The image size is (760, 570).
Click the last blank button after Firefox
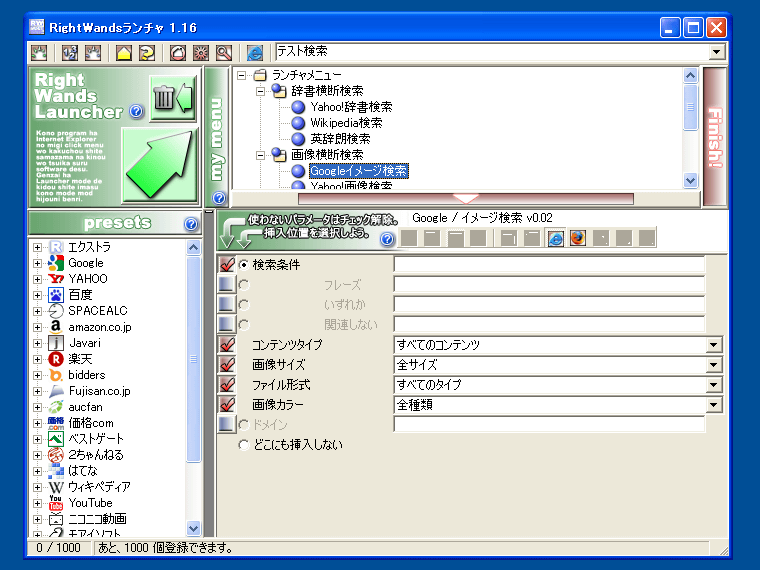[x=647, y=238]
